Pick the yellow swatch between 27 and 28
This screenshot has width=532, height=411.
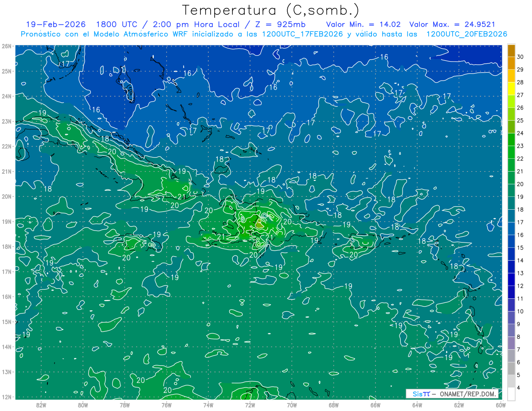coord(511,89)
